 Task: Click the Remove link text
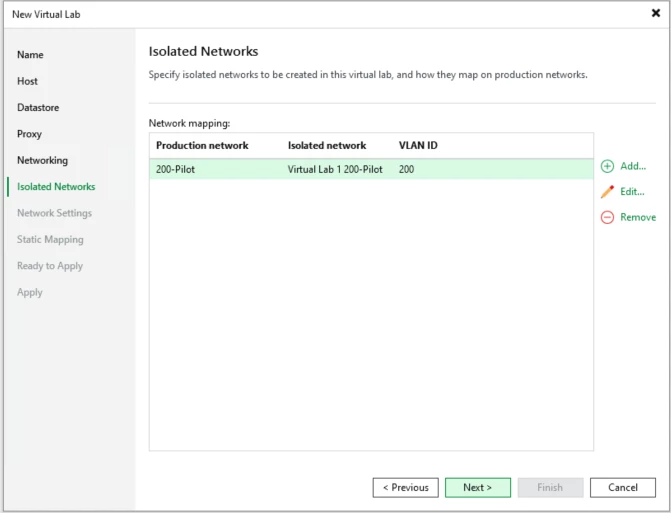(638, 217)
